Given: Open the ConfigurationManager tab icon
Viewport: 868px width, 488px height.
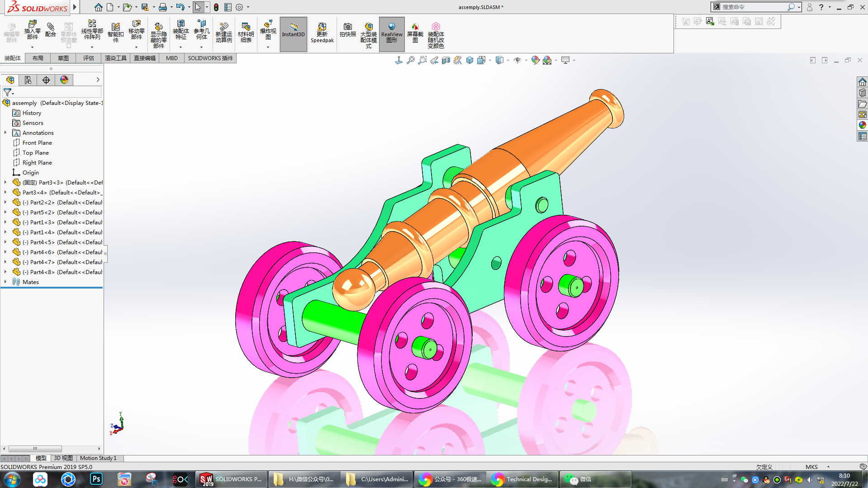Looking at the screenshot, I should (46, 80).
